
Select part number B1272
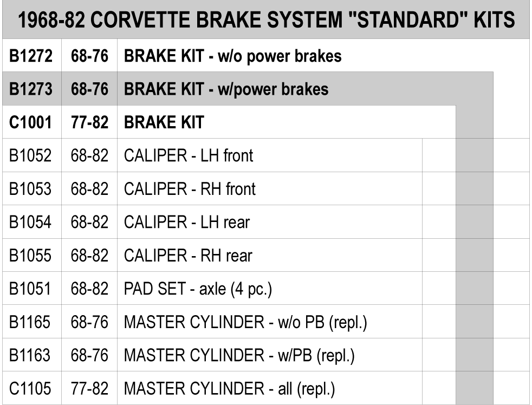pyautogui.click(x=31, y=56)
